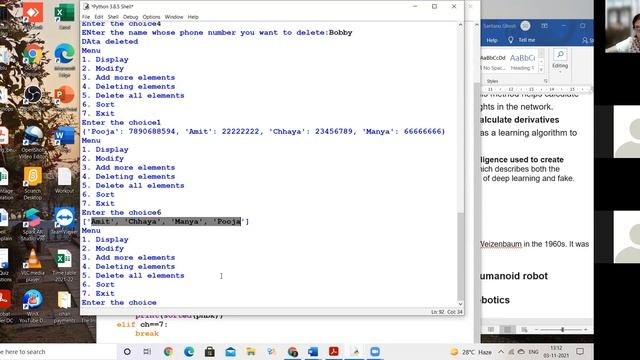This screenshot has height=360, width=640.
Task: Open the Styles pane dialog launcher
Action: (545, 81)
